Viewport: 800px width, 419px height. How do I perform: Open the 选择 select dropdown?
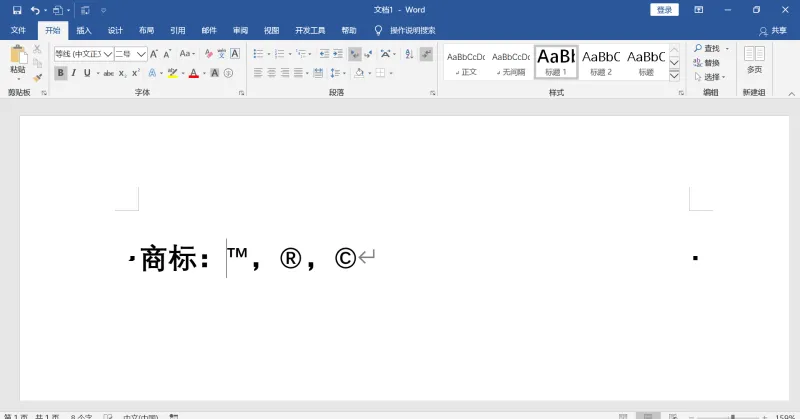[710, 77]
